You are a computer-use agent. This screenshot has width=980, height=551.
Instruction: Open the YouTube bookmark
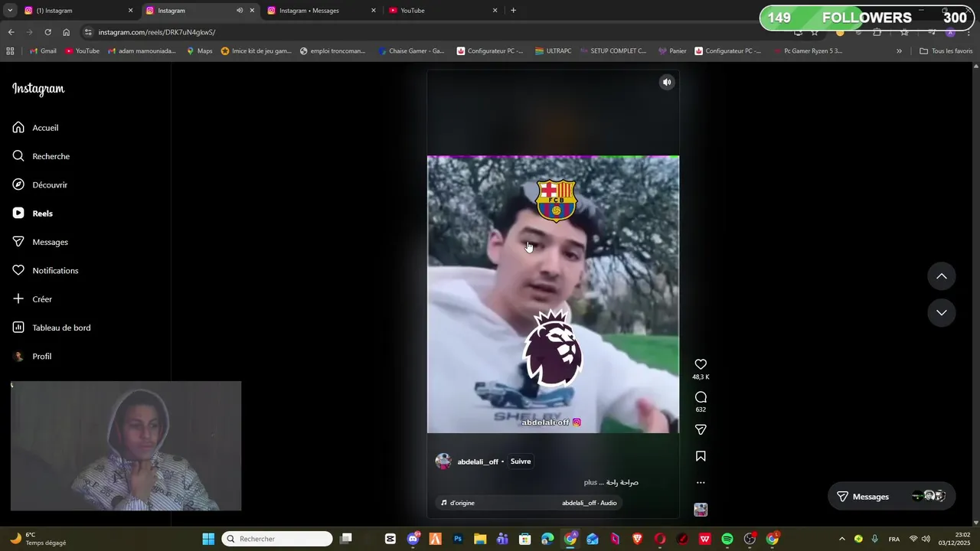point(82,51)
